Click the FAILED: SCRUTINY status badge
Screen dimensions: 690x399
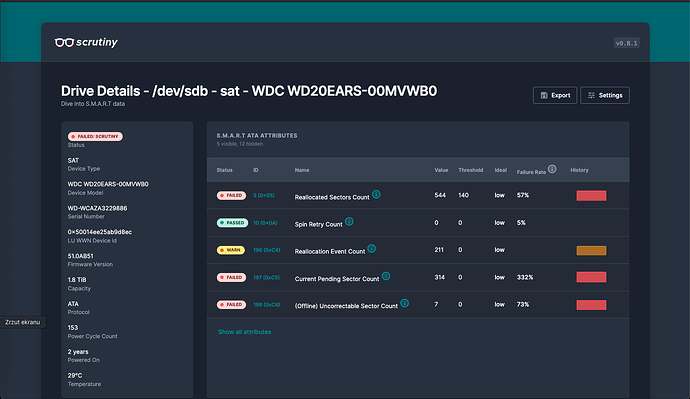95,136
